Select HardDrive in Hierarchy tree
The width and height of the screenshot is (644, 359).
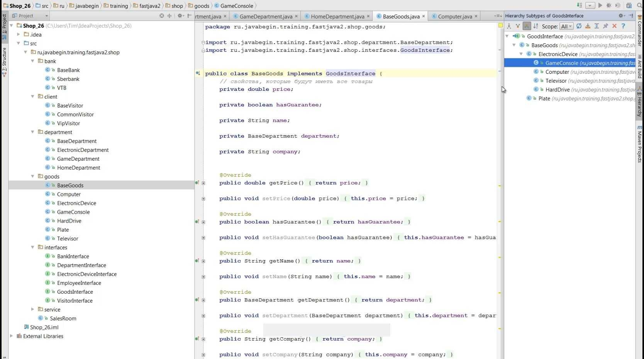pos(558,90)
